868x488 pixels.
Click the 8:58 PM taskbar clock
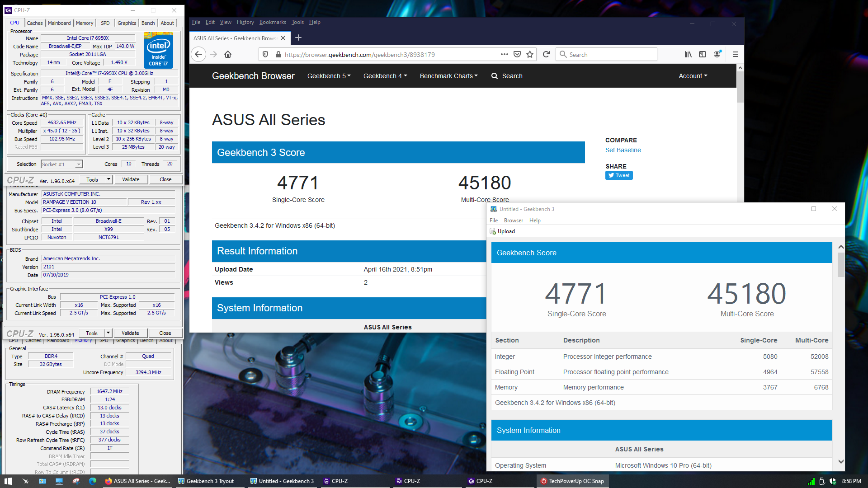coord(851,481)
